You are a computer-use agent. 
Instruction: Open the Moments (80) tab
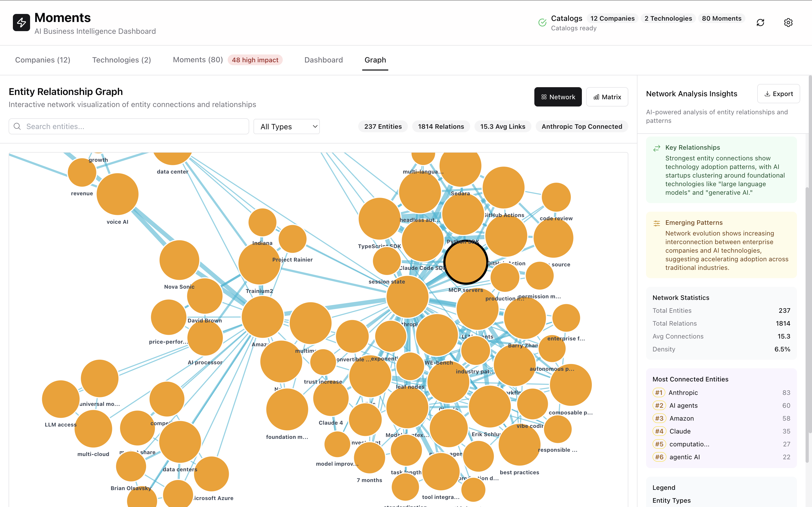[x=198, y=60]
